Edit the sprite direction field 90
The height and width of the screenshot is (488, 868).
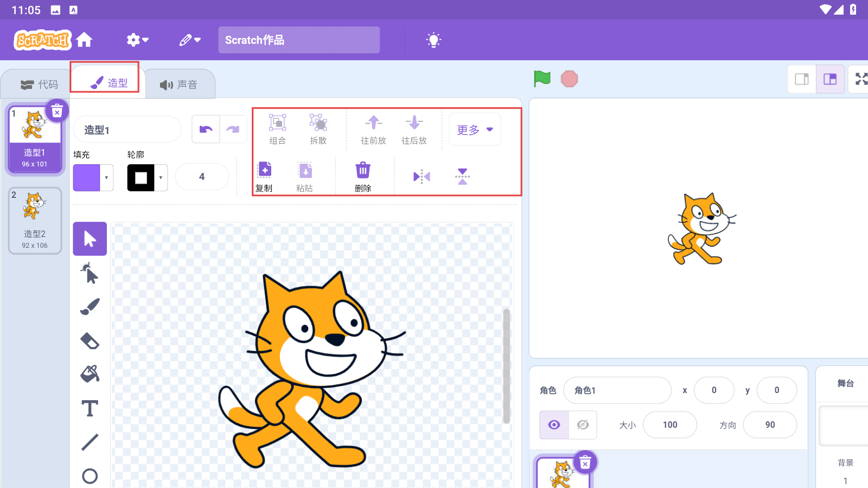pyautogui.click(x=770, y=425)
